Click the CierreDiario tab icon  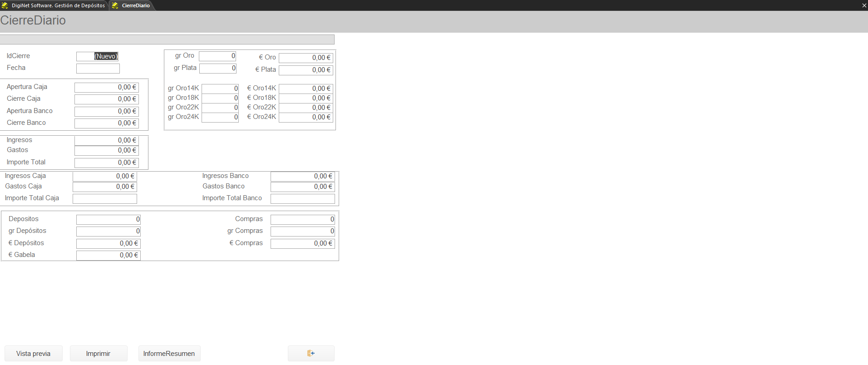coord(115,5)
